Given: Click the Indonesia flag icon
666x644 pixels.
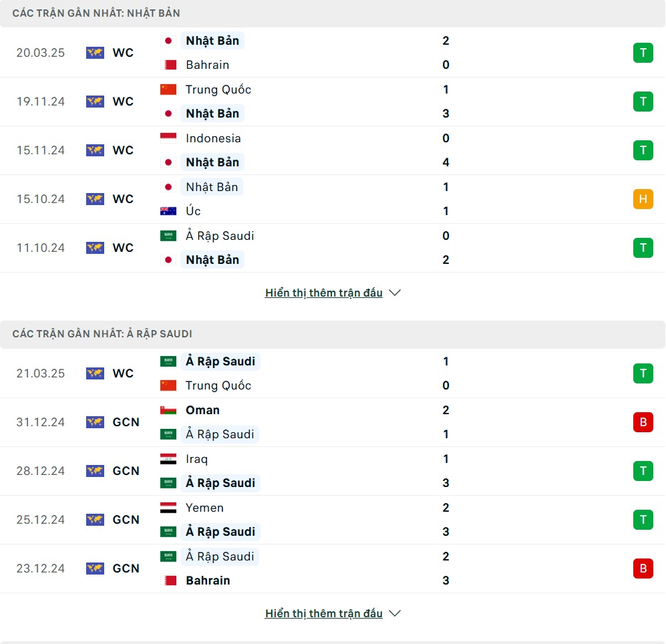Looking at the screenshot, I should (168, 138).
